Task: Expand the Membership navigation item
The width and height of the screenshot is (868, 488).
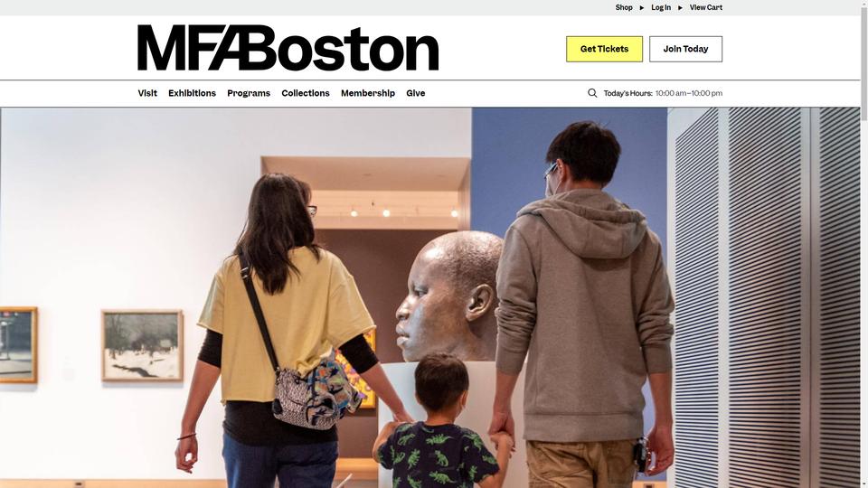Action: (x=368, y=93)
